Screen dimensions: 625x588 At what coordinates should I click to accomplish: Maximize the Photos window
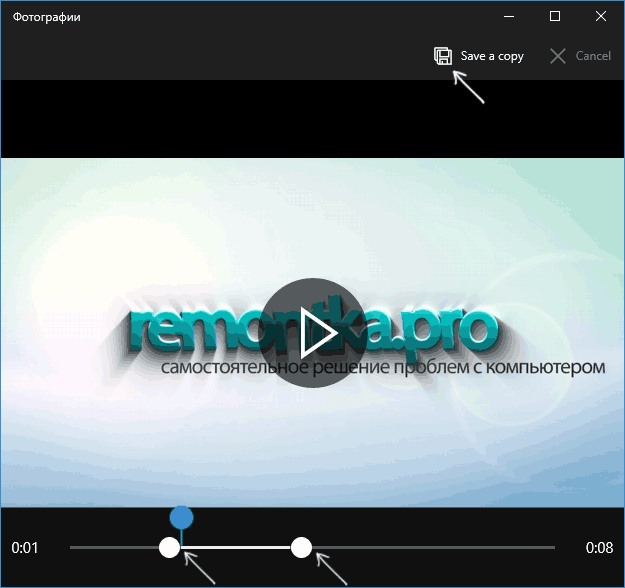coord(555,16)
